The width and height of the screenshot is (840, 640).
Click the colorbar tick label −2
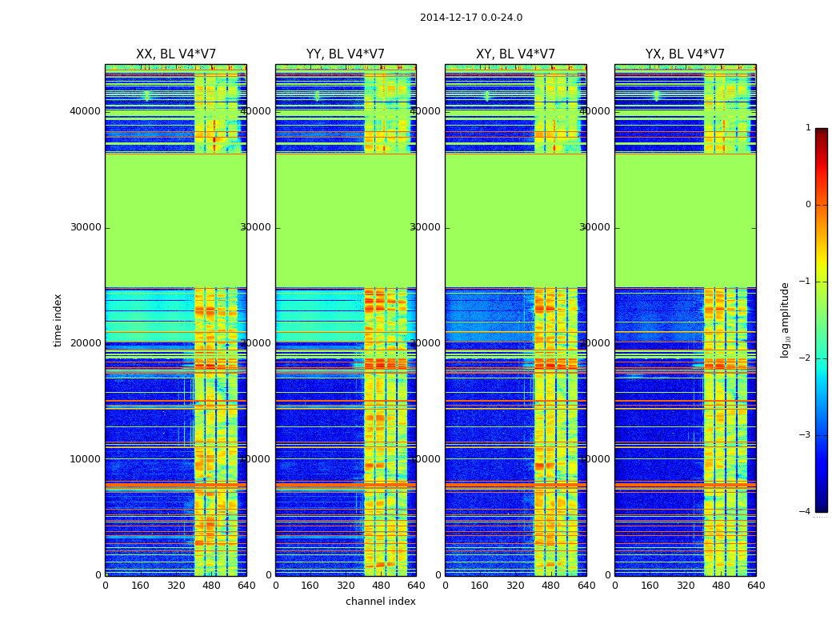point(805,358)
